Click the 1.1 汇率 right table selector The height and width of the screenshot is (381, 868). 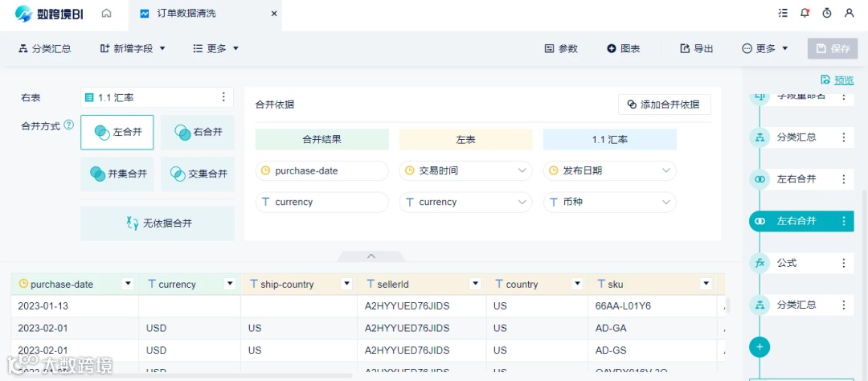[157, 97]
